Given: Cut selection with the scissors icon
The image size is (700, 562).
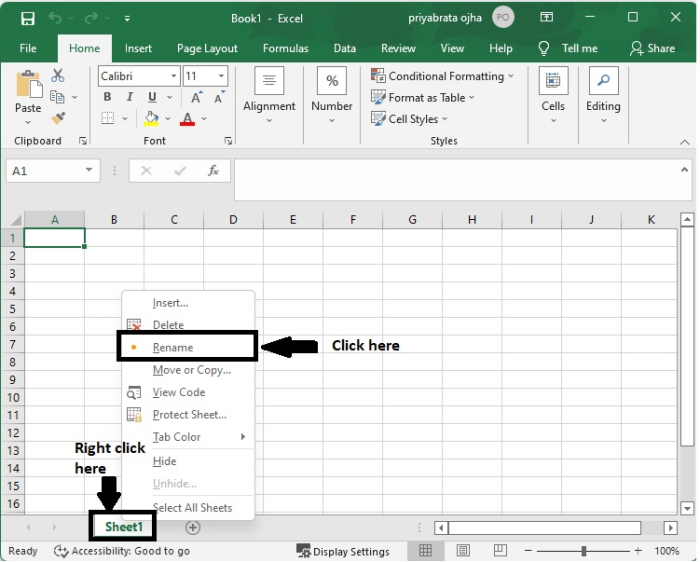Looking at the screenshot, I should pos(58,75).
